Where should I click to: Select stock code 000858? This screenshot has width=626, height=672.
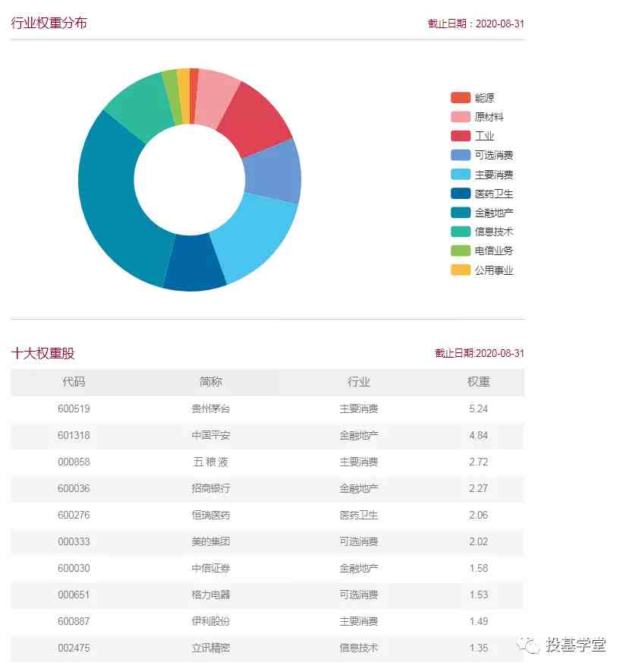74,462
